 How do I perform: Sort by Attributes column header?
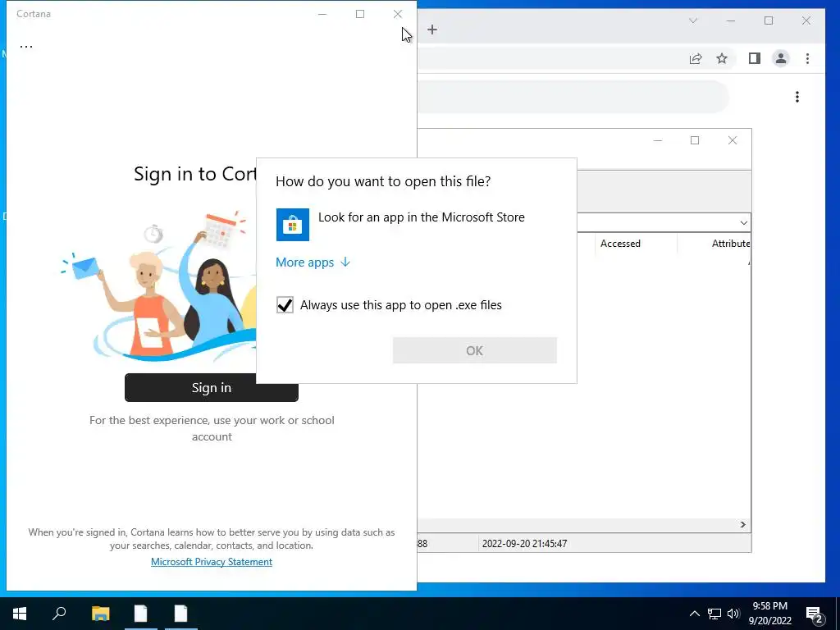point(730,244)
